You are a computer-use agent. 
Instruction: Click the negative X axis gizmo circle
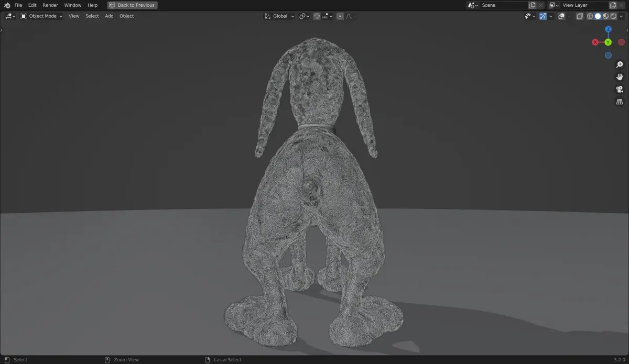[622, 42]
